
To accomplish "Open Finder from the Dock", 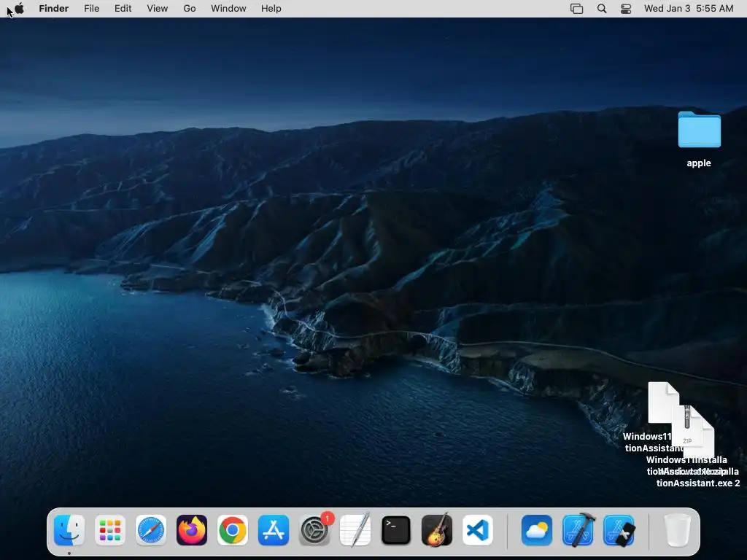I will 69,530.
